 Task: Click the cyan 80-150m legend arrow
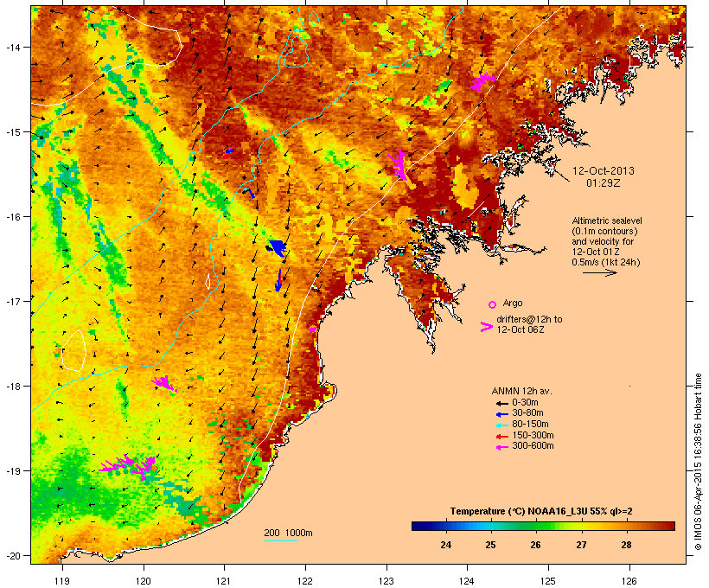click(x=501, y=425)
